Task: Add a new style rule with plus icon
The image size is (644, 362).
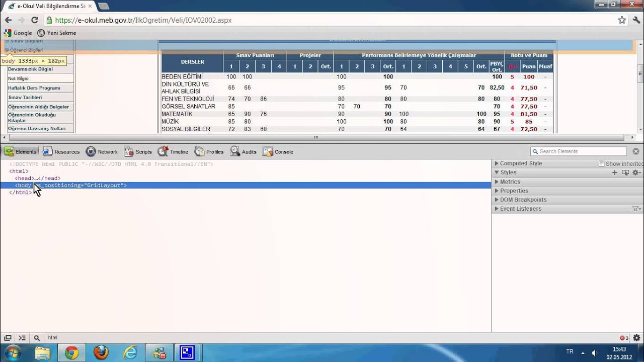Action: tap(614, 172)
